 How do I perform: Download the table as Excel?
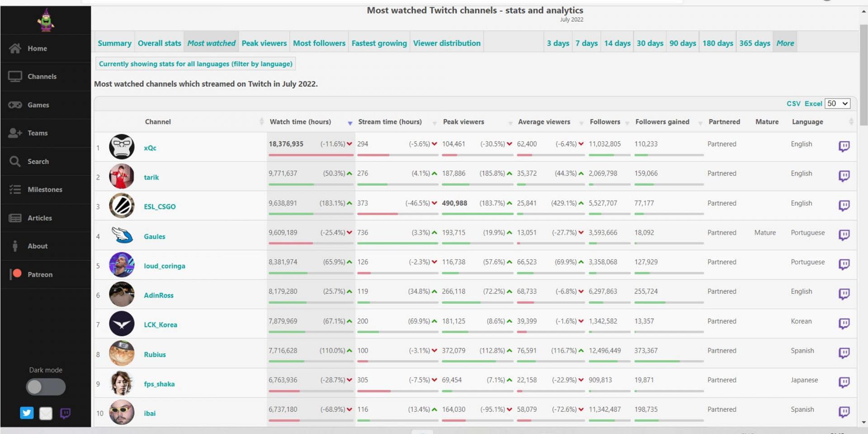click(x=813, y=104)
